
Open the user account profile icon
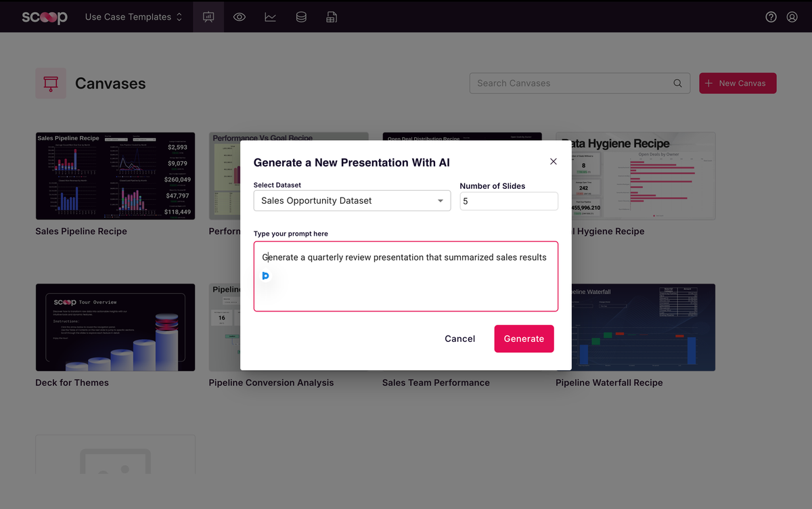click(792, 17)
